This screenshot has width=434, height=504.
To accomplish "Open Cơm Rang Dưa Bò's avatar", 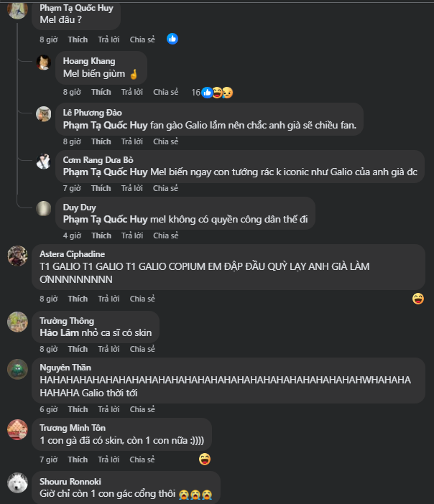I will (44, 162).
